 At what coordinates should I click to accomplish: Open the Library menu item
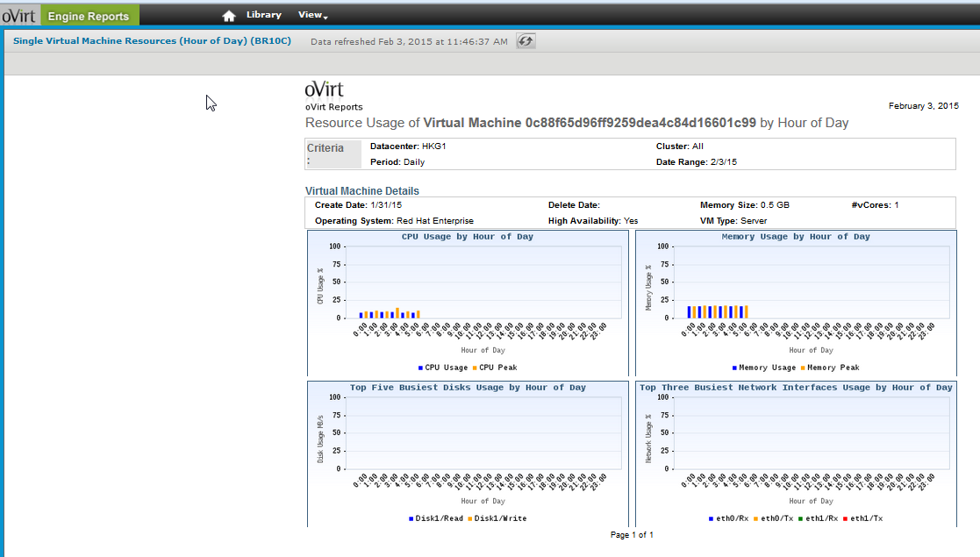(x=263, y=15)
